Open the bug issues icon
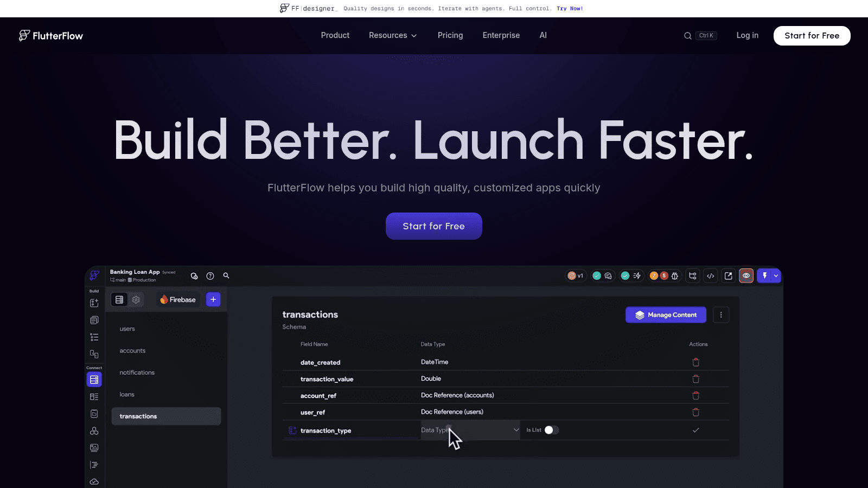 tap(675, 276)
